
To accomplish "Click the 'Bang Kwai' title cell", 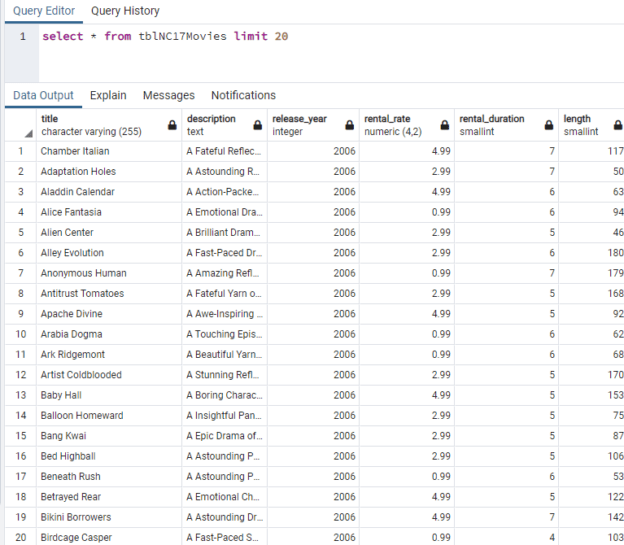I will tap(109, 436).
